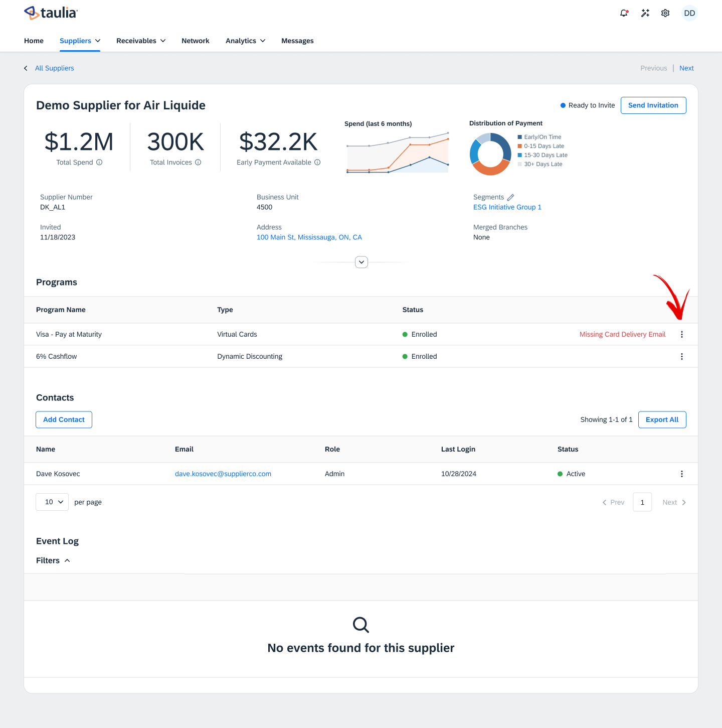
Task: Click Missing Card Delivery Email warning
Action: click(x=622, y=334)
